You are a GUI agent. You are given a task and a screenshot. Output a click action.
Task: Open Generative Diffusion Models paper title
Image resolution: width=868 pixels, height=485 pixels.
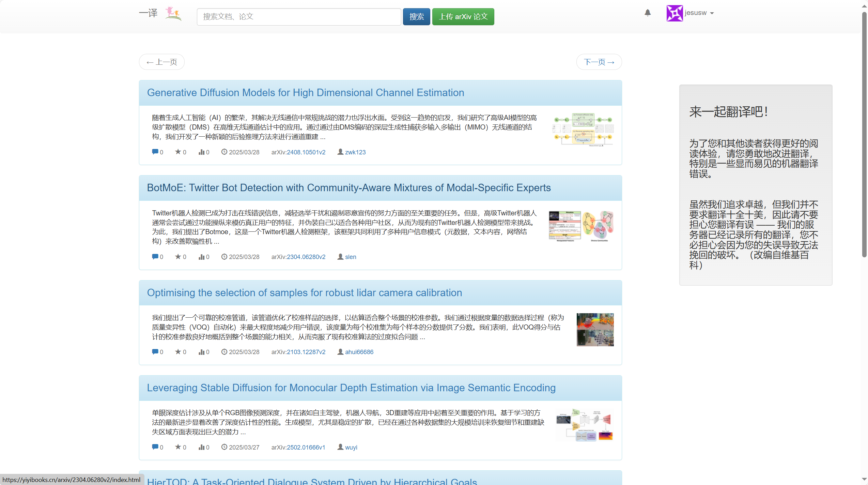[305, 93]
